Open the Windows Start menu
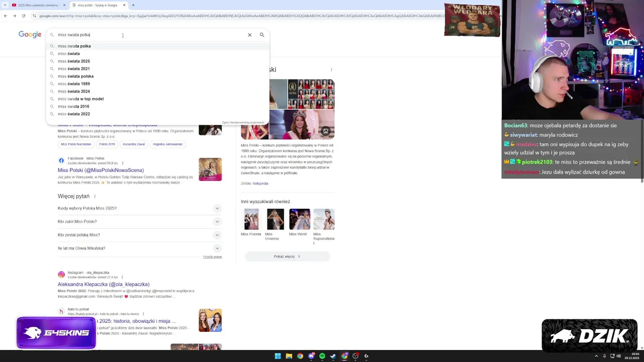Screen dimensions: 644x362 278,356
